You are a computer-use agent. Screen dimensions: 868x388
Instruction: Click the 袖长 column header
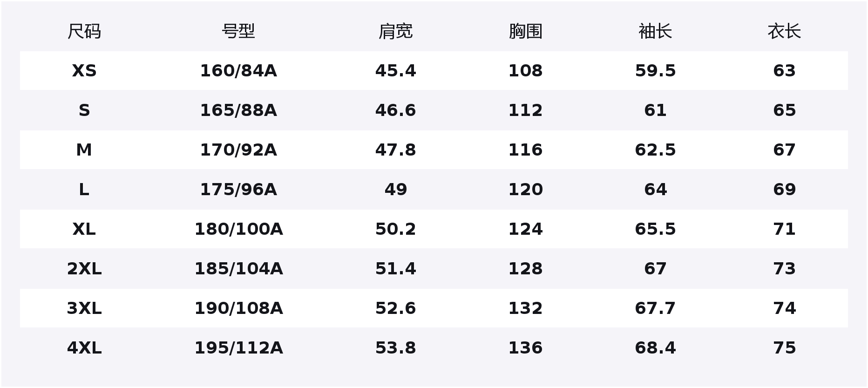(655, 32)
